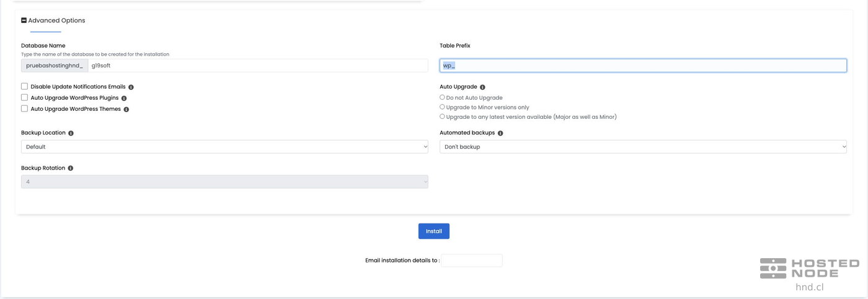This screenshot has width=868, height=299.
Task: Click info icon beside Disable Update Notifications Emails
Action: (x=131, y=87)
